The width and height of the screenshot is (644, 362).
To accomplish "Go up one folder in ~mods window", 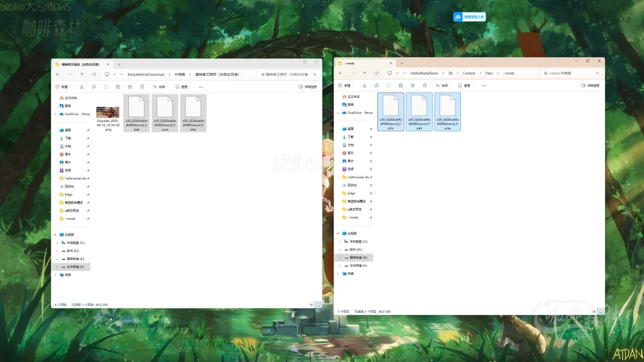I will pos(364,73).
